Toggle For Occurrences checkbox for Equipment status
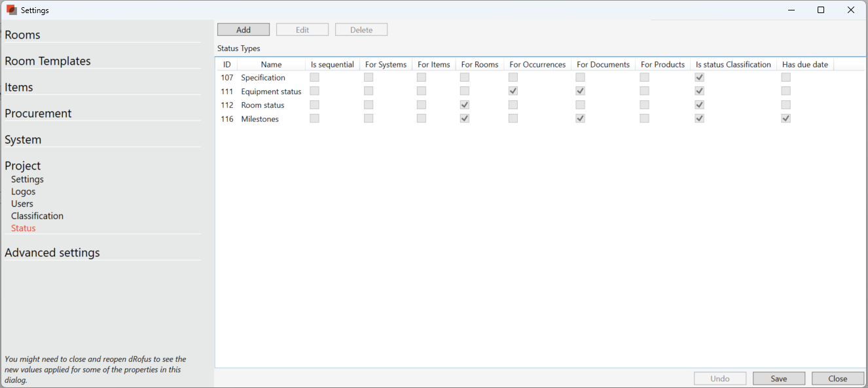Viewport: 868px width, 388px height. 513,91
